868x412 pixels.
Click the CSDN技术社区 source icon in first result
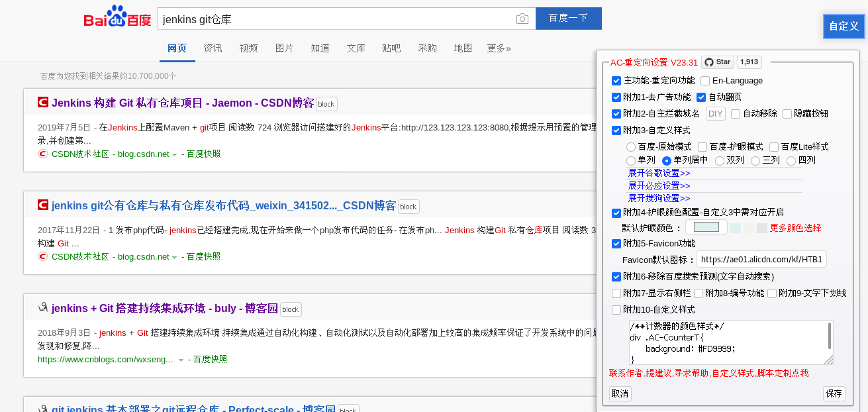point(43,154)
